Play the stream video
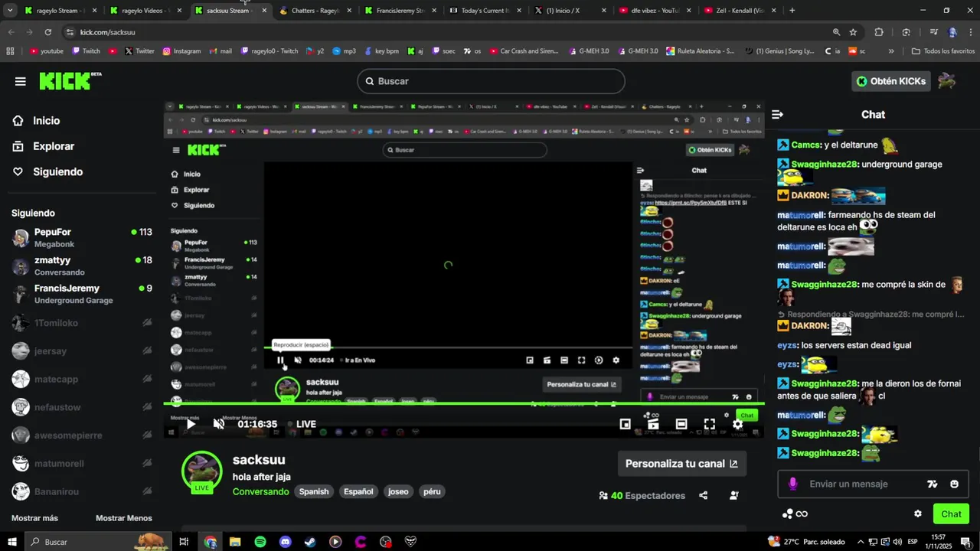This screenshot has width=980, height=551. pos(191,424)
